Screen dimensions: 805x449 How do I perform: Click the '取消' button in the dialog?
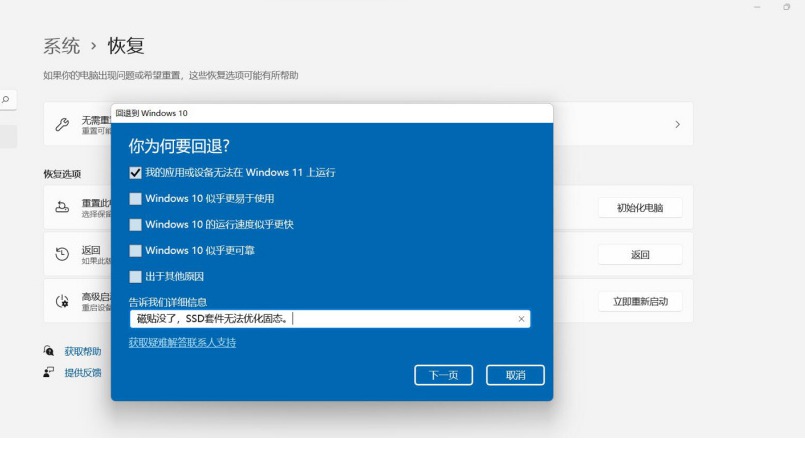pyautogui.click(x=515, y=375)
